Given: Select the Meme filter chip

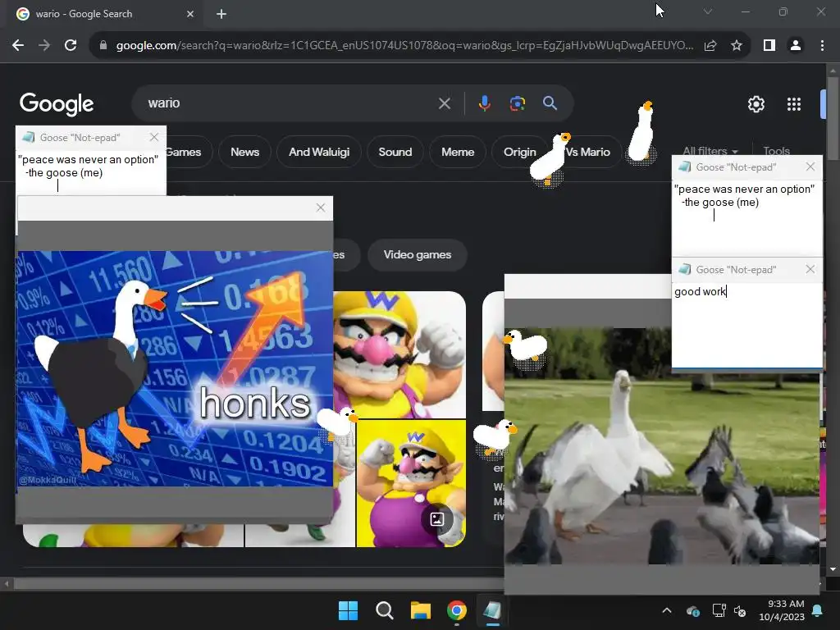Looking at the screenshot, I should coord(458,152).
